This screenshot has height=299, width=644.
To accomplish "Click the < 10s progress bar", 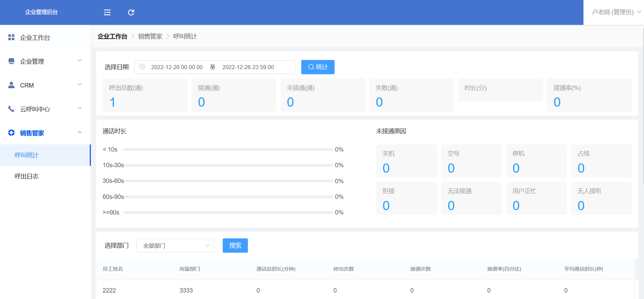I will (228, 149).
